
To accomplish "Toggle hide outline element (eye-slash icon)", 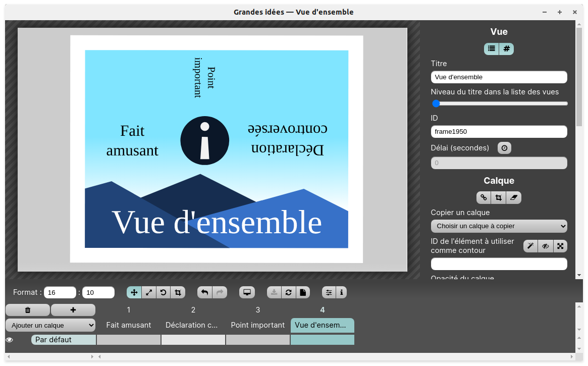I will tap(545, 246).
